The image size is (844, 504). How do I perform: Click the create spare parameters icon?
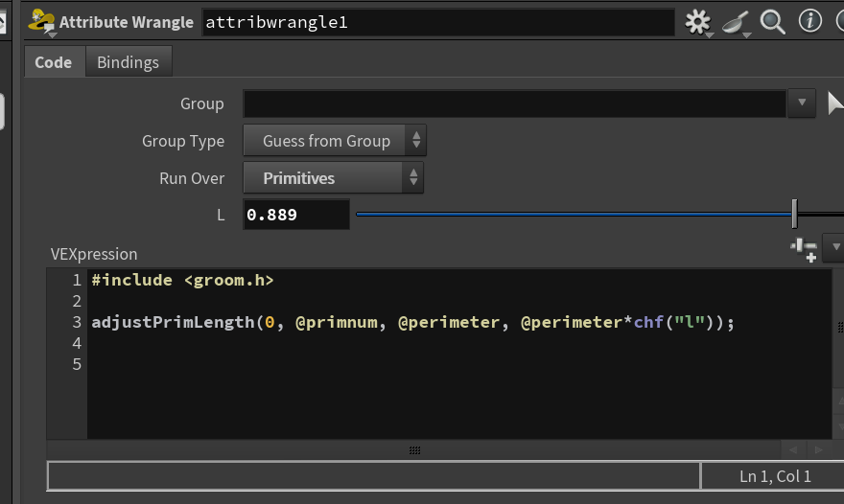pyautogui.click(x=804, y=250)
